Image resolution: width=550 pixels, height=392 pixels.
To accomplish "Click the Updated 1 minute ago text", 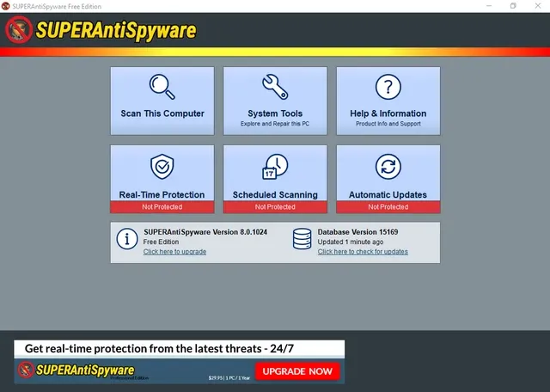I will click(x=351, y=242).
